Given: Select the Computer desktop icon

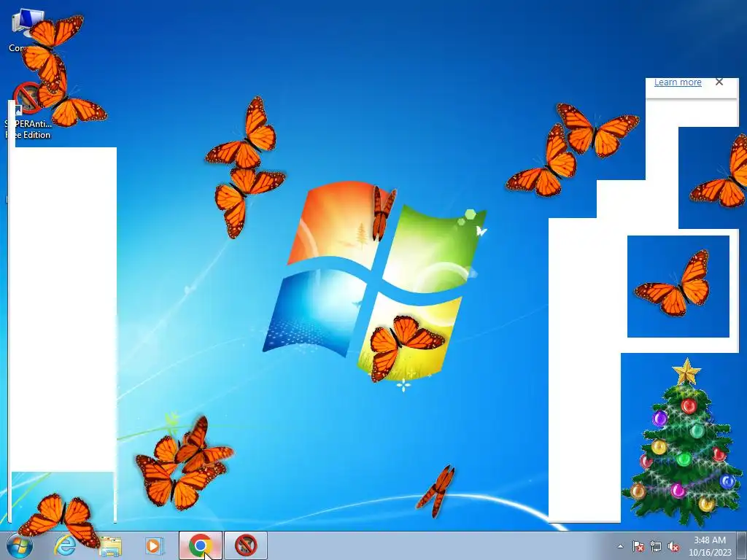Looking at the screenshot, I should click(26, 29).
